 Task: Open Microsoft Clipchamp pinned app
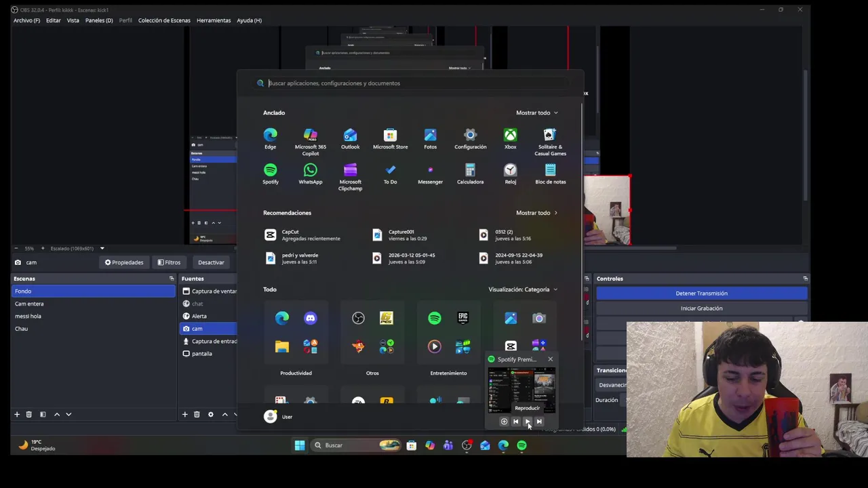coord(350,177)
